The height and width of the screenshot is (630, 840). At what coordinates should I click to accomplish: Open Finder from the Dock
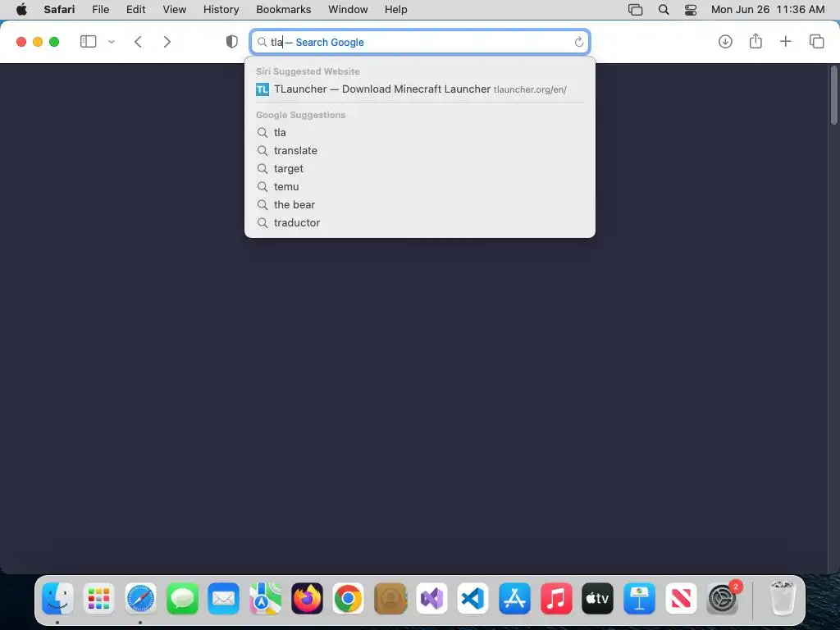click(x=57, y=598)
